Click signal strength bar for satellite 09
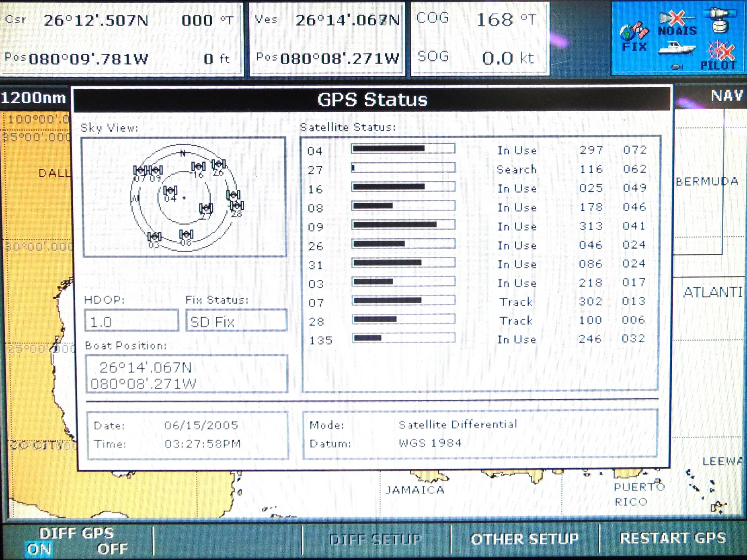 click(x=403, y=225)
